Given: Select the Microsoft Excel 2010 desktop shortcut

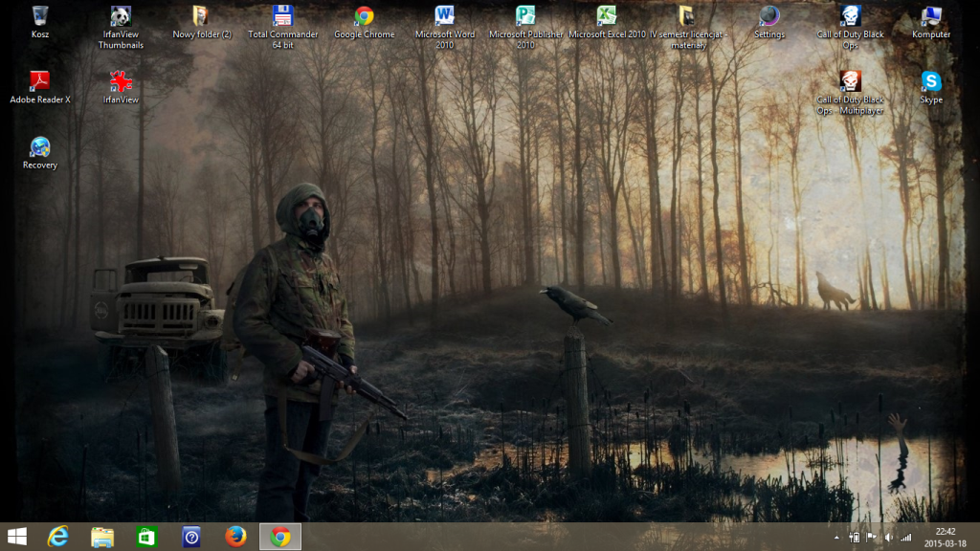Looking at the screenshot, I should pyautogui.click(x=607, y=23).
